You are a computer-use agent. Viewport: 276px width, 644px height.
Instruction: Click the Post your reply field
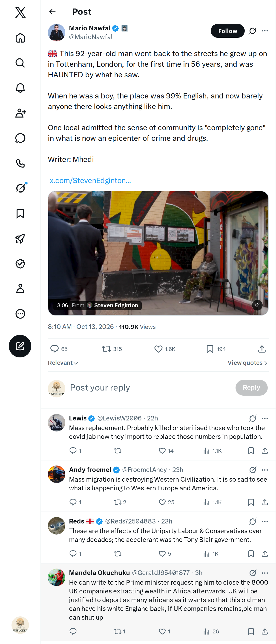pyautogui.click(x=150, y=388)
